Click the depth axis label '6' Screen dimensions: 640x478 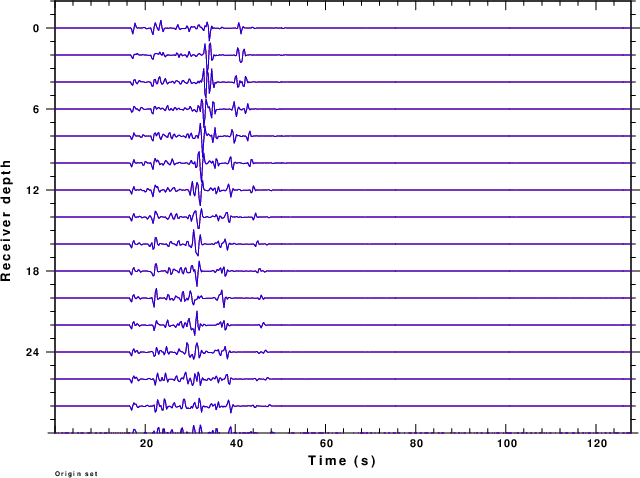(x=36, y=109)
